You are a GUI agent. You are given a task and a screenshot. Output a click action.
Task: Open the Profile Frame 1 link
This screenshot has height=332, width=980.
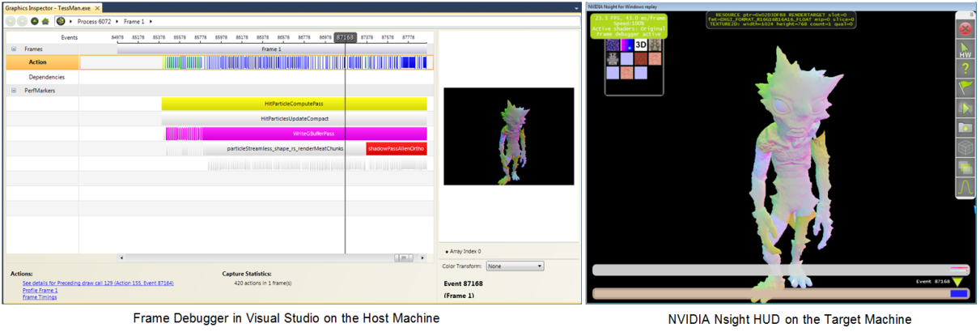click(40, 290)
